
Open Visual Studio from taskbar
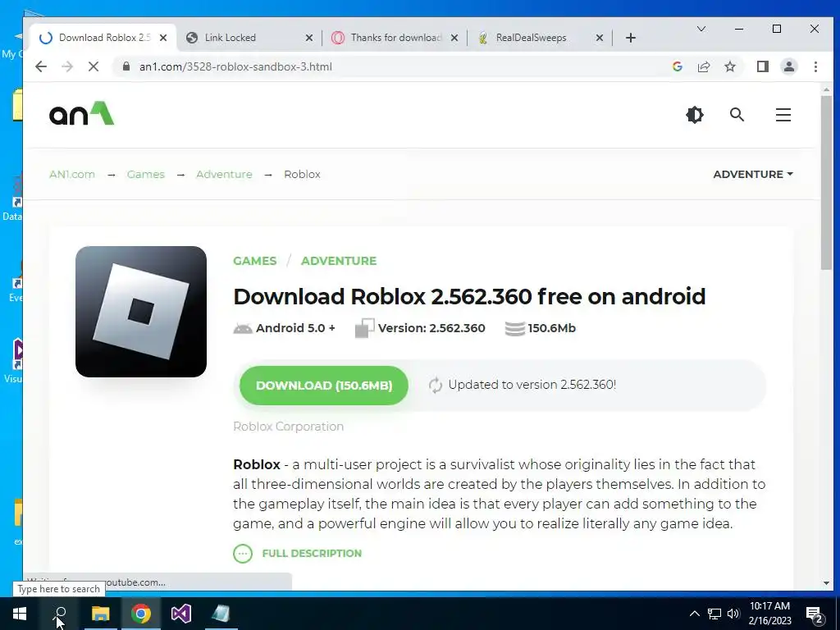tap(181, 614)
